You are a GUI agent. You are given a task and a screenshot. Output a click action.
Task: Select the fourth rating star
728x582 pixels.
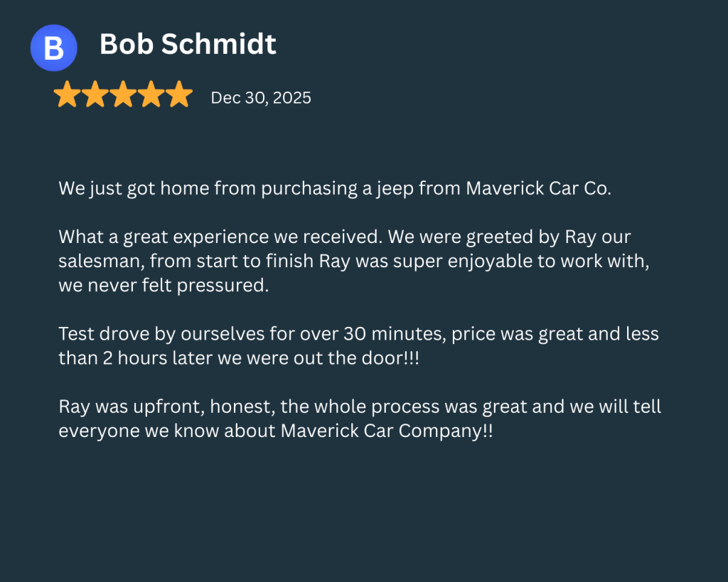click(151, 95)
